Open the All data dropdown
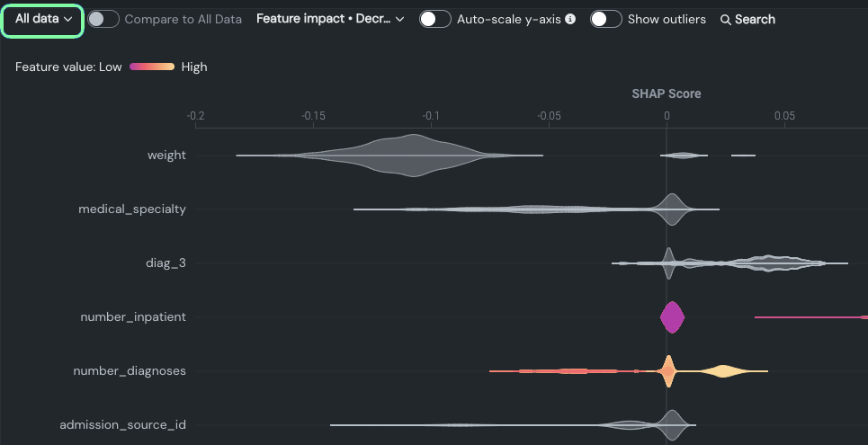The height and width of the screenshot is (445, 868). (x=43, y=19)
